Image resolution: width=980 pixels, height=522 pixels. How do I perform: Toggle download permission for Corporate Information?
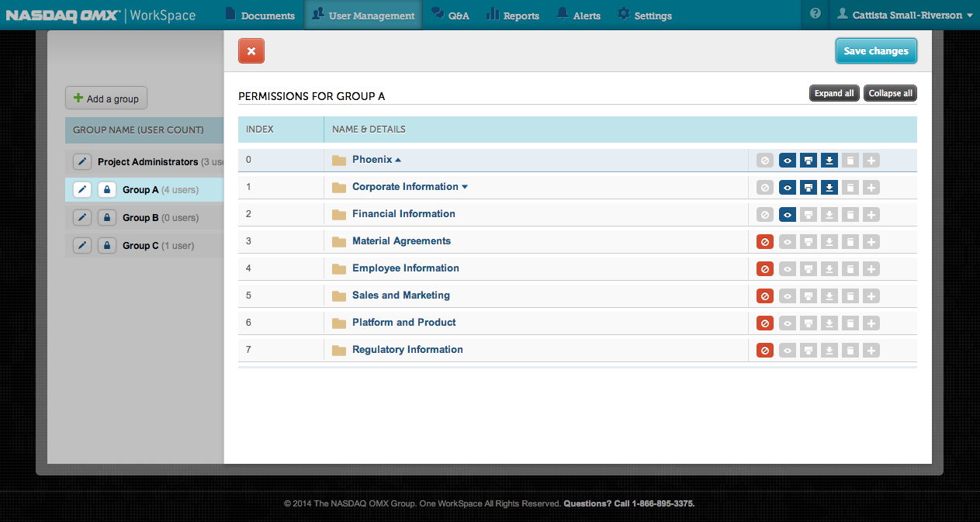coord(829,188)
